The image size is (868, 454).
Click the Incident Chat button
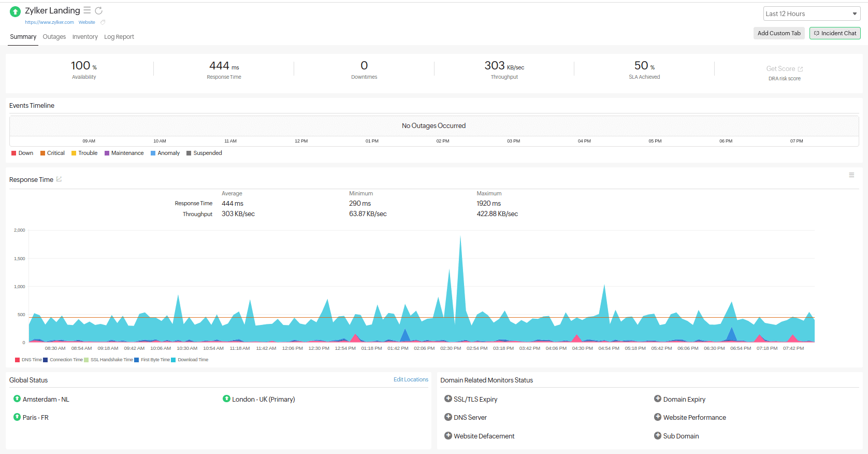coord(835,33)
